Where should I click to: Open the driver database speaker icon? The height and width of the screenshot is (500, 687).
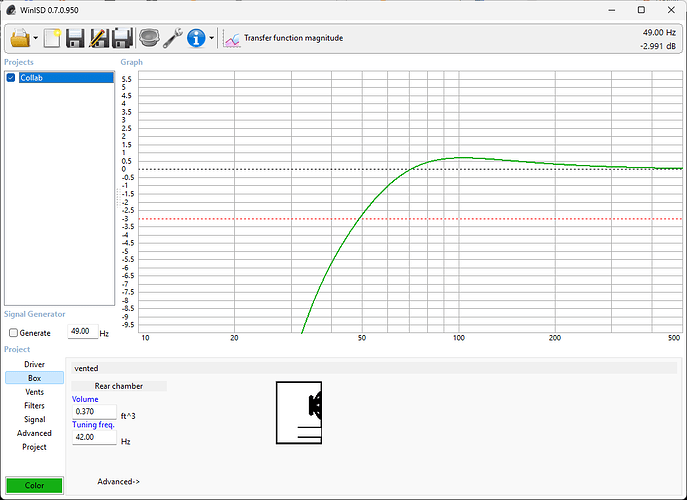149,39
